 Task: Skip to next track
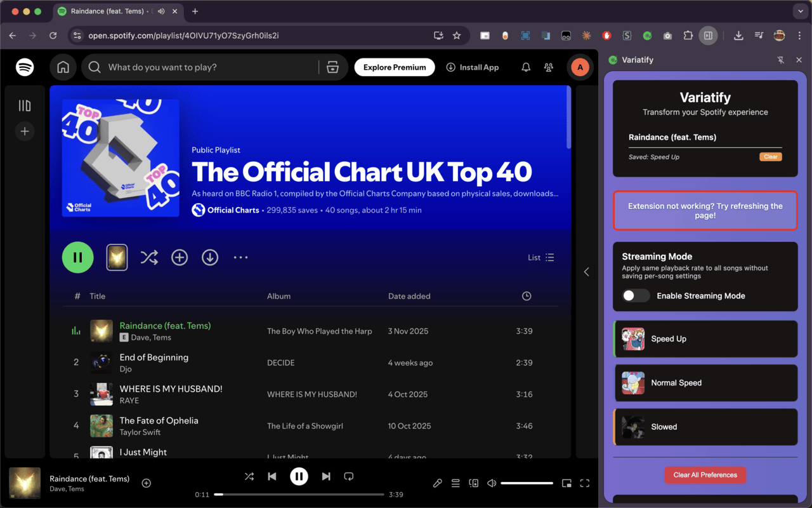326,476
